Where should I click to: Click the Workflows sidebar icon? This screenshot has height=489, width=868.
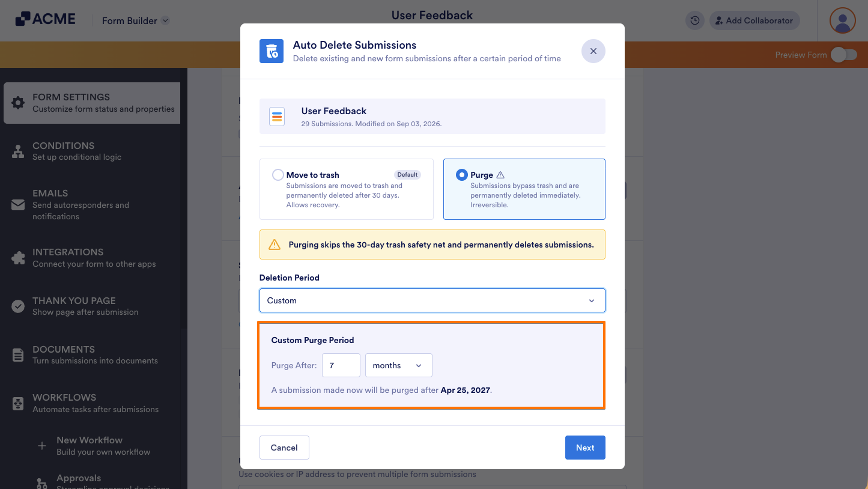click(18, 403)
